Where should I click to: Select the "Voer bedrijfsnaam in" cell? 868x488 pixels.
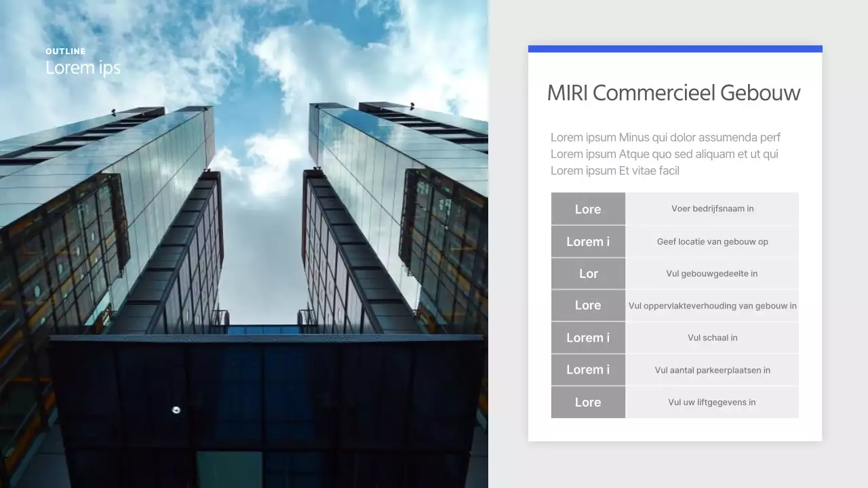(x=712, y=209)
